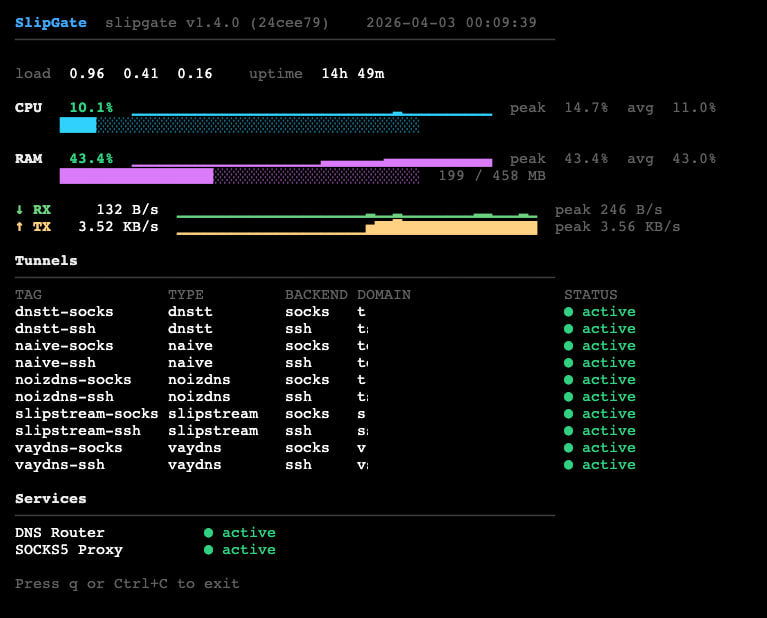Image resolution: width=767 pixels, height=618 pixels.
Task: Click the green status dot for noizdns-socks
Action: tap(568, 380)
